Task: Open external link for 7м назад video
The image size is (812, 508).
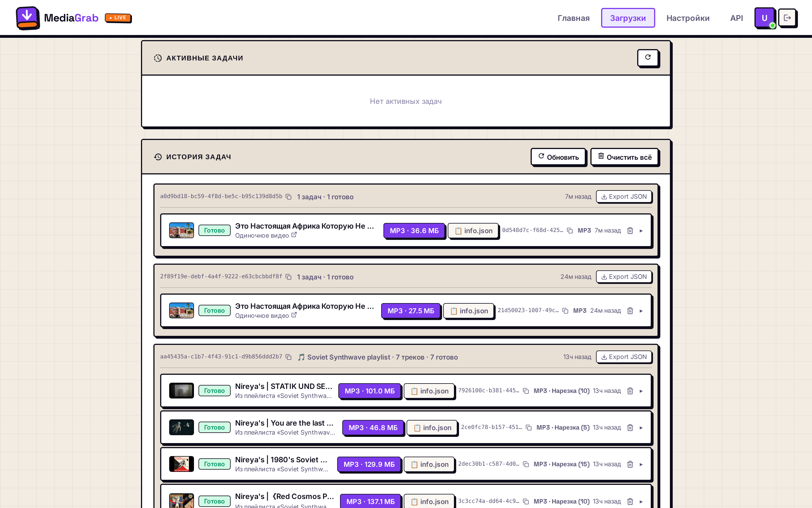Action: click(x=294, y=235)
